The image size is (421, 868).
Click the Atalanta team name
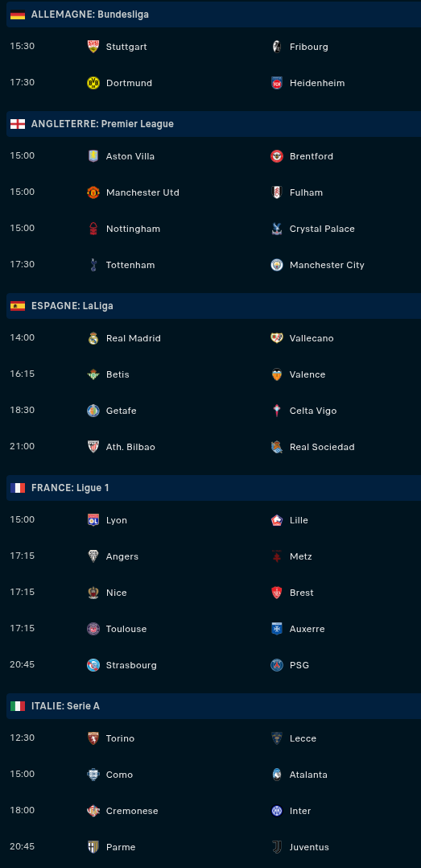(308, 775)
